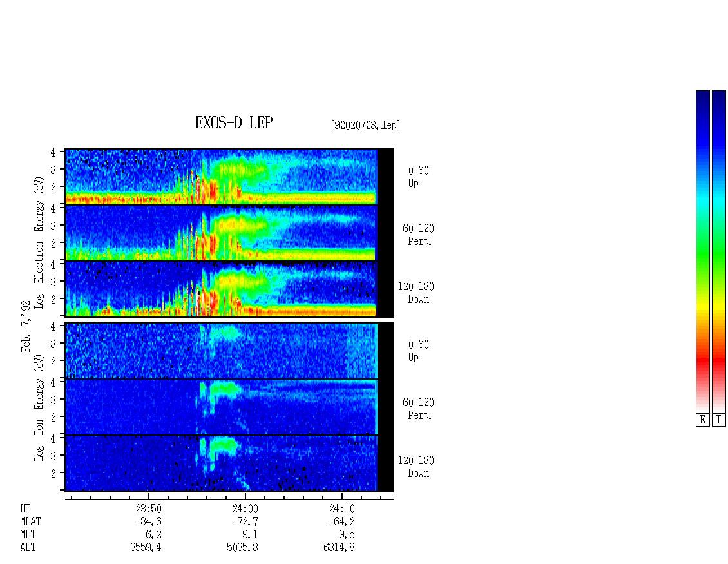Select the 24:00 UT time value

[245, 509]
